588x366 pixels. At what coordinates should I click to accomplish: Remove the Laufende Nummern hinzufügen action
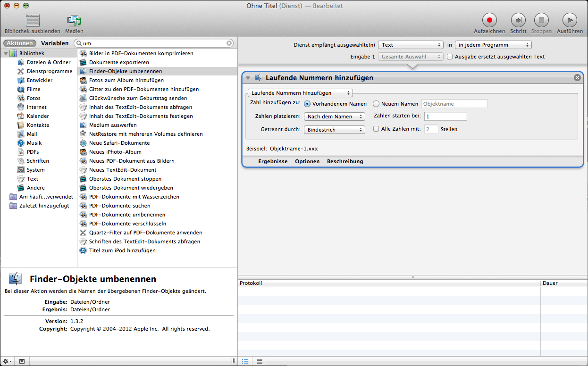point(577,78)
